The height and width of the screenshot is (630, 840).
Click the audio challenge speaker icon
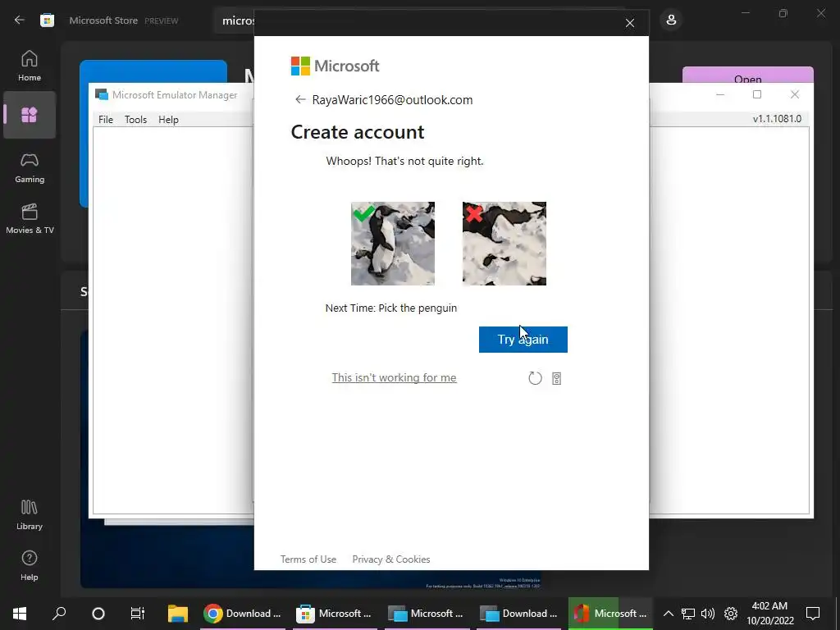pos(557,378)
